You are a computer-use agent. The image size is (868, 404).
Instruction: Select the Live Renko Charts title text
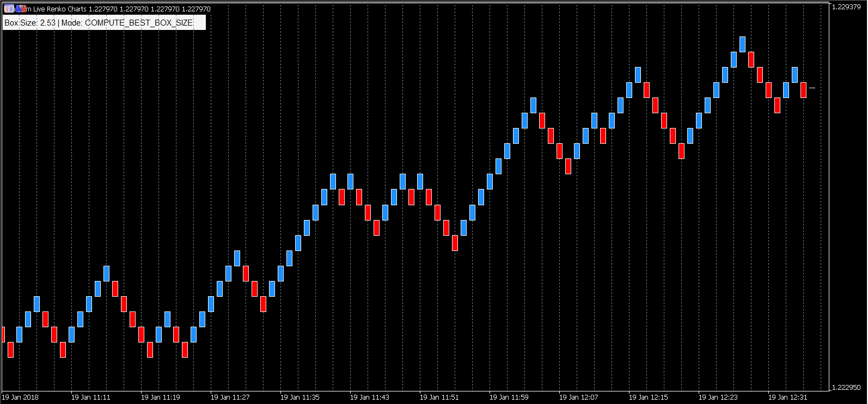pos(60,9)
